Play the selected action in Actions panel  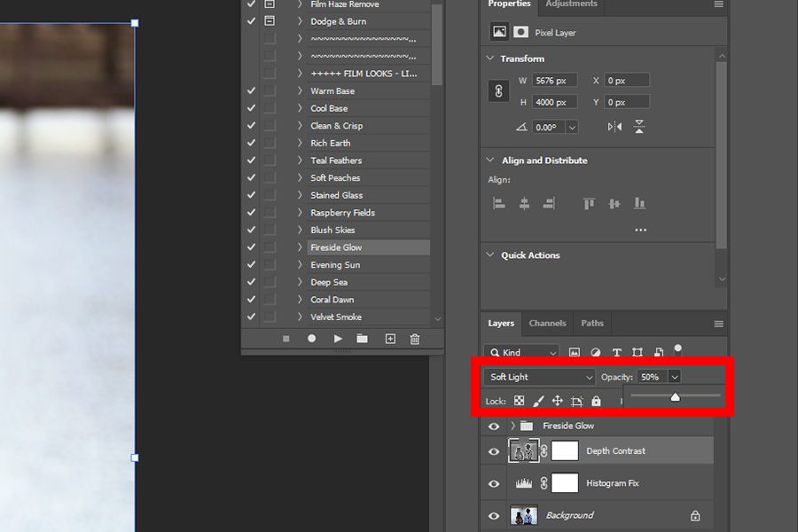pyautogui.click(x=338, y=339)
